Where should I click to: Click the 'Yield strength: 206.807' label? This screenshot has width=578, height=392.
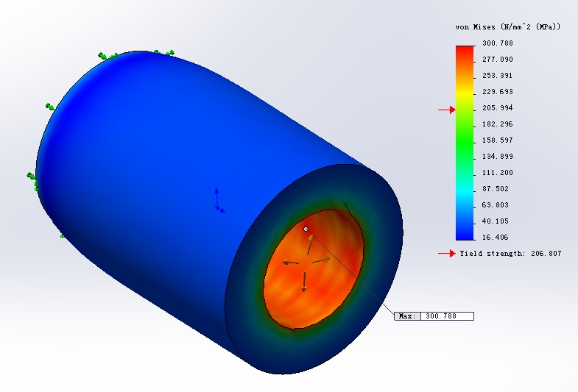(x=510, y=254)
